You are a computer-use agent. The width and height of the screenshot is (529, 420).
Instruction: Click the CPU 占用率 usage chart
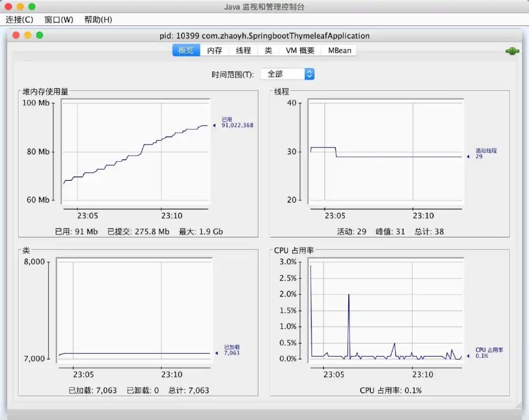(386, 311)
